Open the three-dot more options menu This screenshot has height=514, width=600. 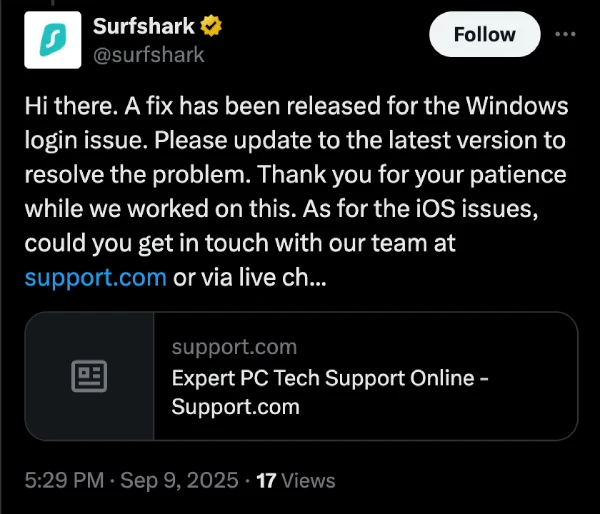[x=565, y=34]
